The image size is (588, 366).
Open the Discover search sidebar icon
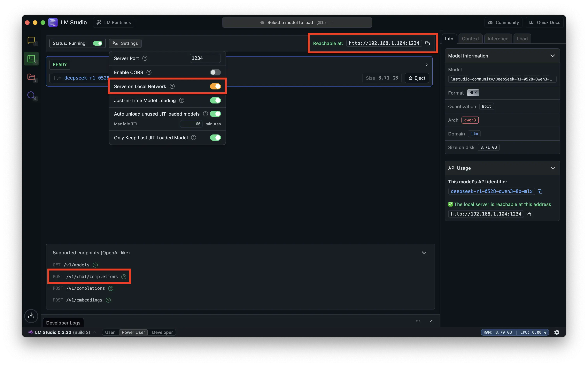coord(31,95)
